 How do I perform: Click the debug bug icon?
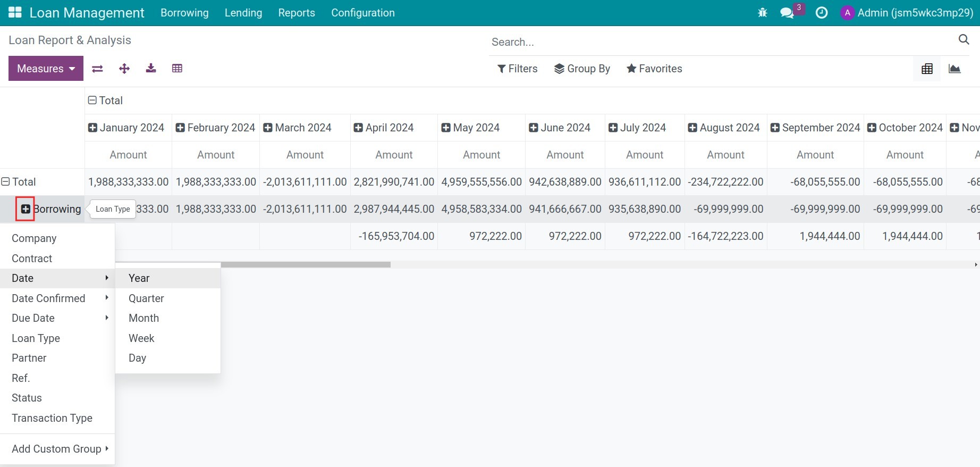pyautogui.click(x=763, y=13)
